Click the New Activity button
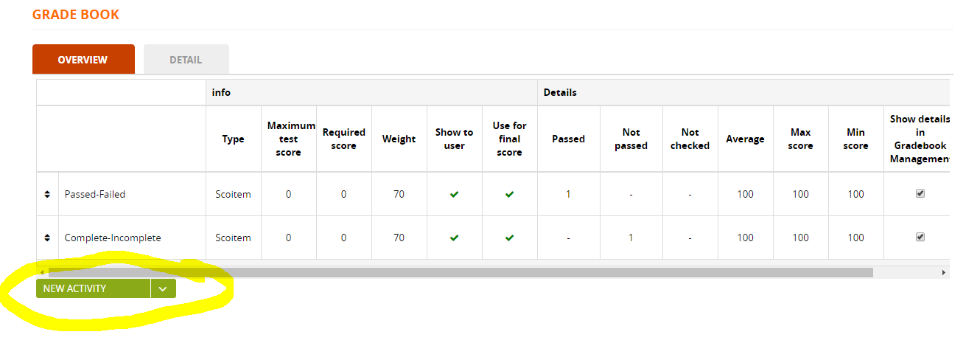The height and width of the screenshot is (343, 980). click(x=93, y=288)
